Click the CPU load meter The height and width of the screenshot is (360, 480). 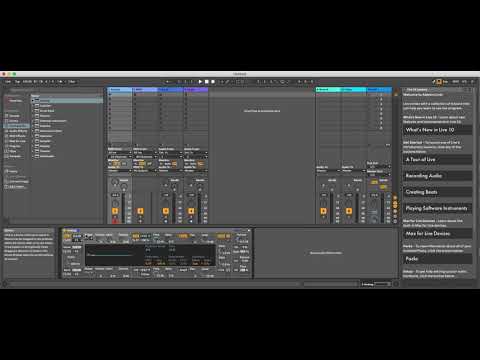click(465, 82)
